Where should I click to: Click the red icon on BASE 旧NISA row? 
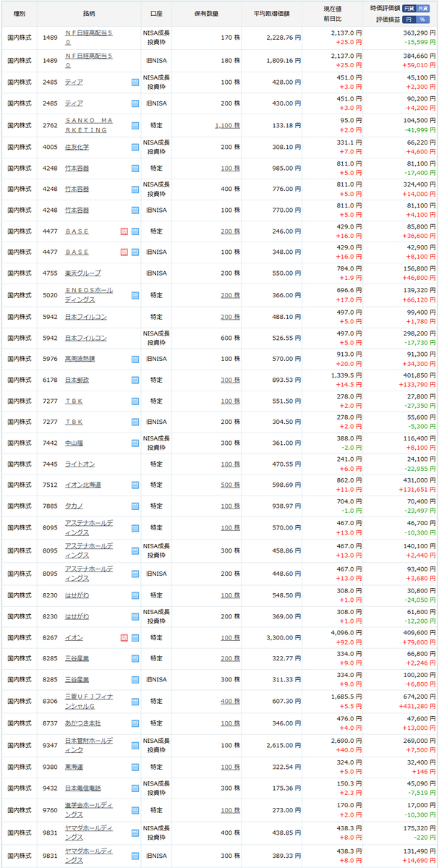point(124,252)
